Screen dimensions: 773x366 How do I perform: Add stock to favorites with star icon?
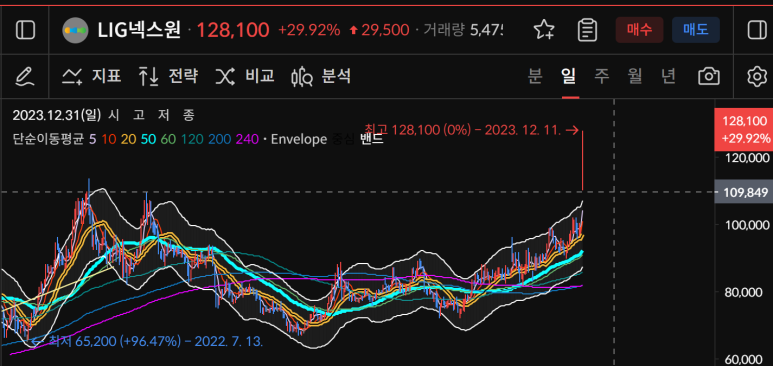[x=544, y=30]
